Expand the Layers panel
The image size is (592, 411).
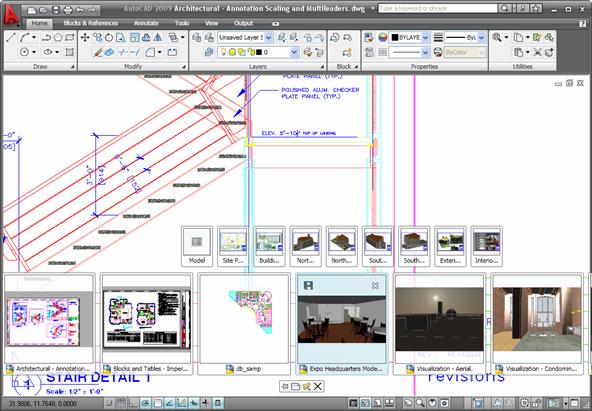322,67
